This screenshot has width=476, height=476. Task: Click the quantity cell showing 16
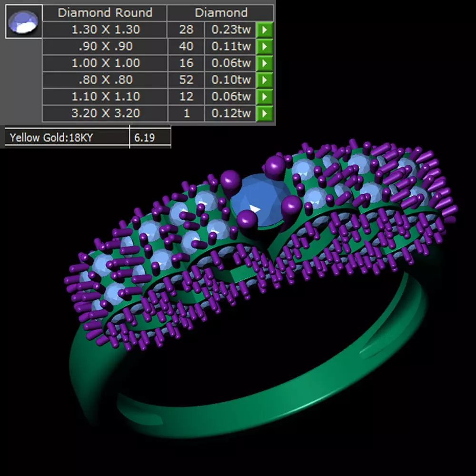186,63
